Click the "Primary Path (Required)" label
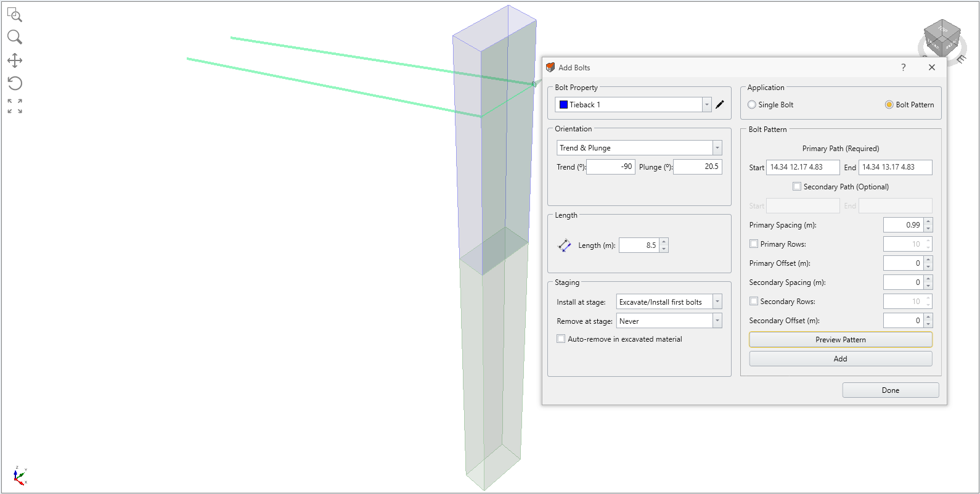This screenshot has height=494, width=980. coord(841,149)
